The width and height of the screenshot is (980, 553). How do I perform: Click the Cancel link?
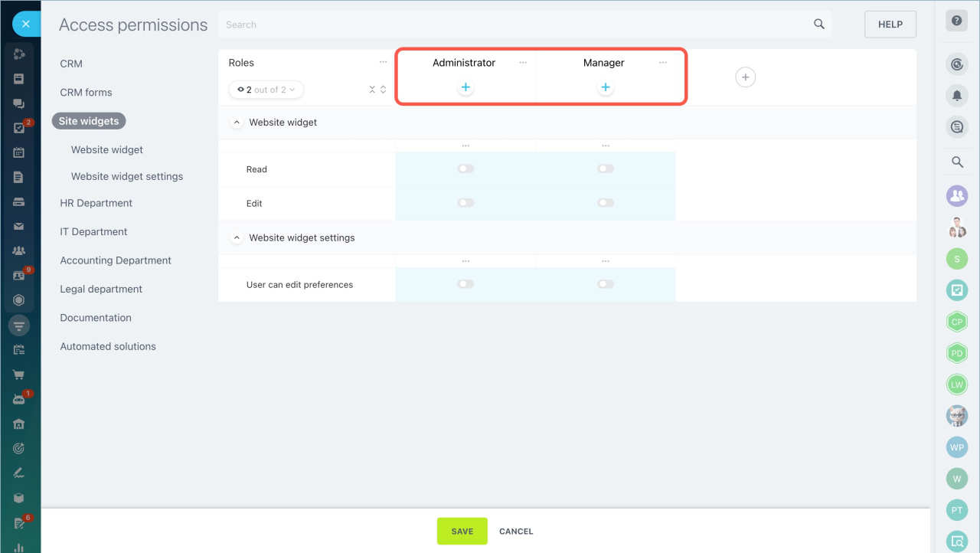click(x=516, y=532)
